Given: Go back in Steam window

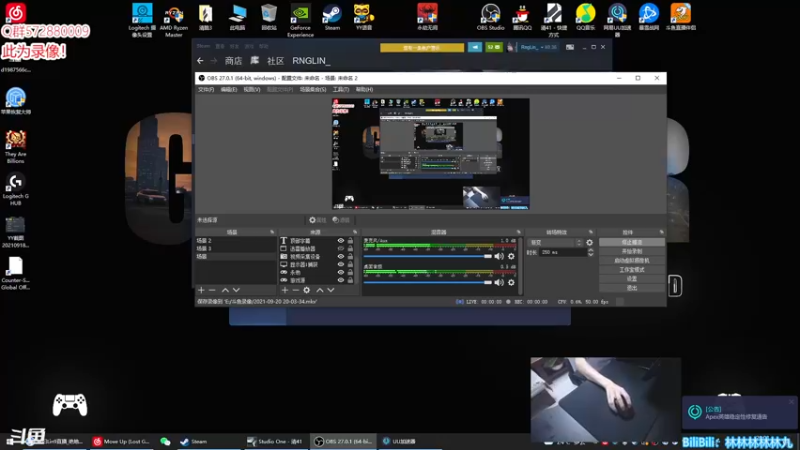Looking at the screenshot, I should point(200,61).
